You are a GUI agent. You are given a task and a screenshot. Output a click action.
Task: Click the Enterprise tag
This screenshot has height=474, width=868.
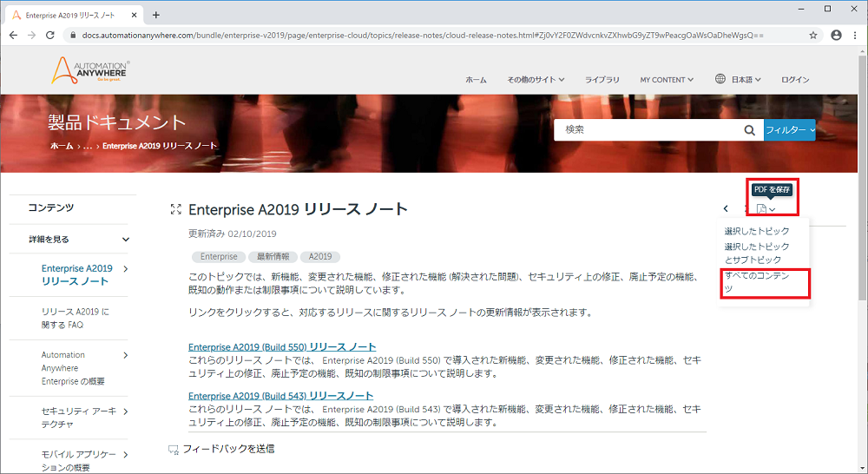click(219, 257)
